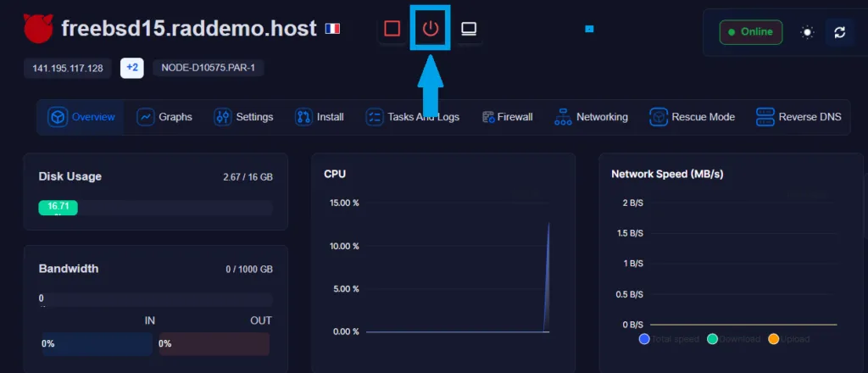Open the Overview tab

[81, 117]
